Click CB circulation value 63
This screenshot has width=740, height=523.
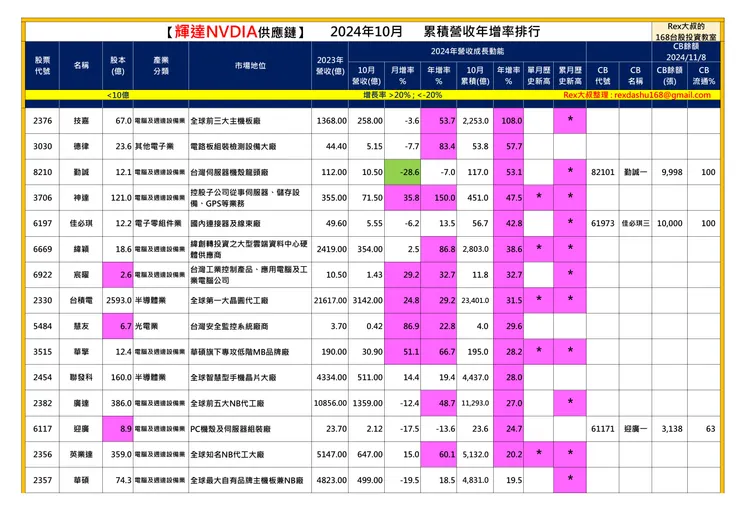(x=704, y=429)
